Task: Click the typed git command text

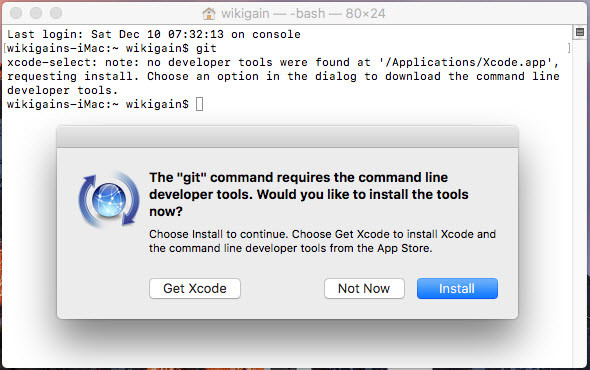Action: pyautogui.click(x=206, y=49)
